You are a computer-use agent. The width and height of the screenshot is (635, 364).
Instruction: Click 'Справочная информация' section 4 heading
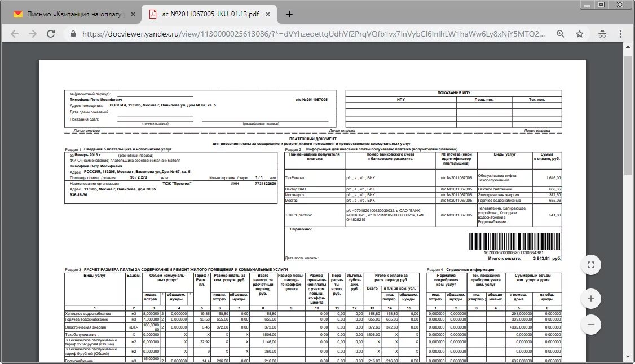coord(470,270)
